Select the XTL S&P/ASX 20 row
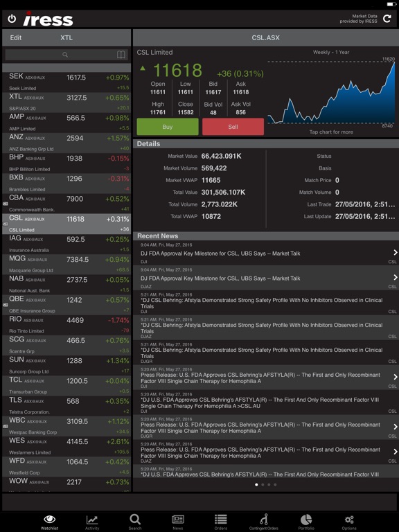Screen dimensions: 399x532 tap(66, 103)
